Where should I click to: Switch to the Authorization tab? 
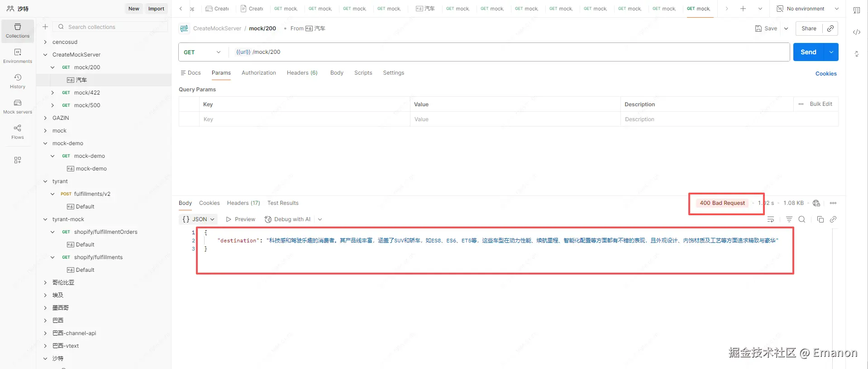pos(259,73)
